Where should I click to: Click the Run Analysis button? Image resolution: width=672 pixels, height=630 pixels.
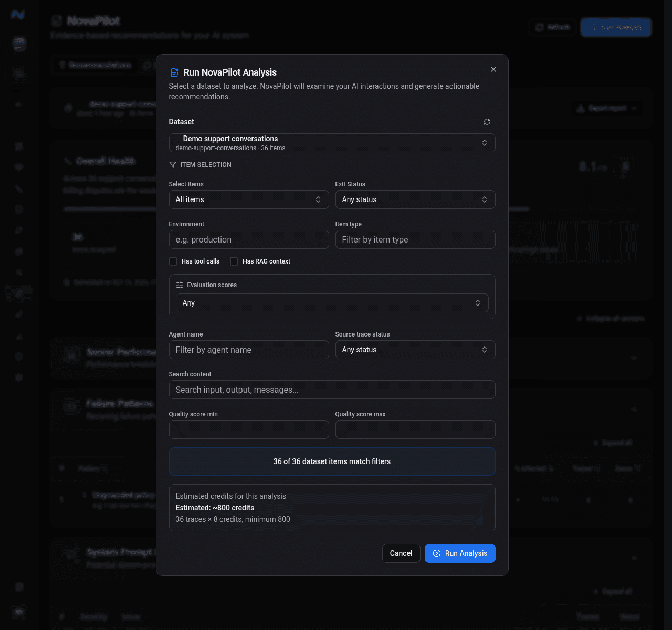pyautogui.click(x=460, y=553)
